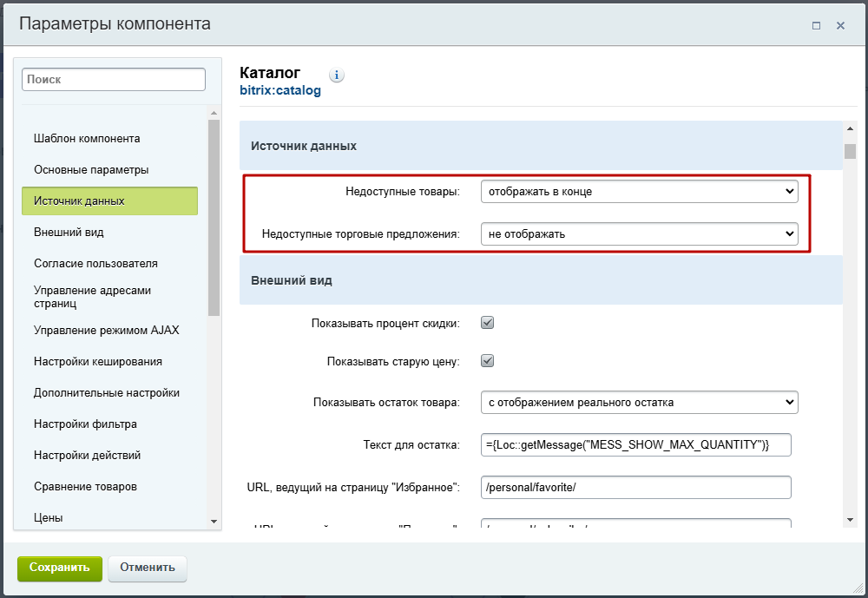This screenshot has width=868, height=598.
Task: Click Текст для остатка input field
Action: pos(636,444)
